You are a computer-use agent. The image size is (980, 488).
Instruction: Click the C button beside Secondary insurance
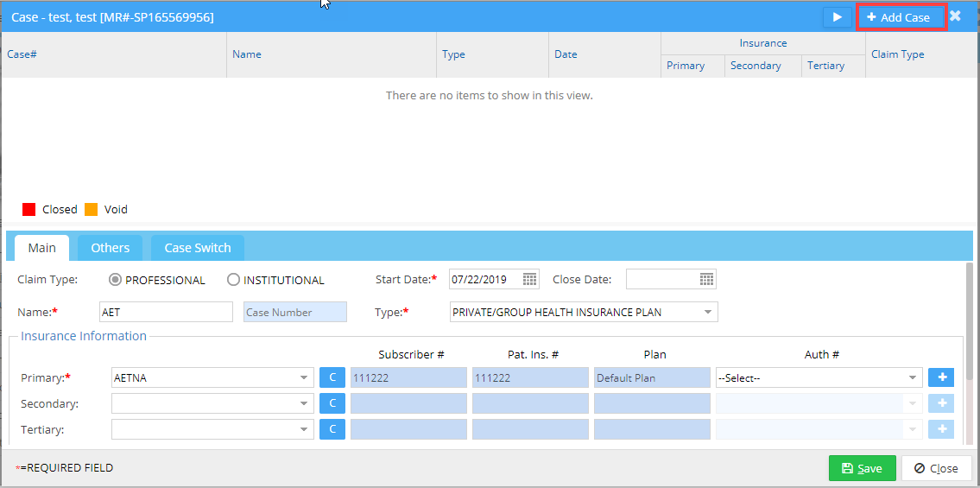(x=332, y=403)
